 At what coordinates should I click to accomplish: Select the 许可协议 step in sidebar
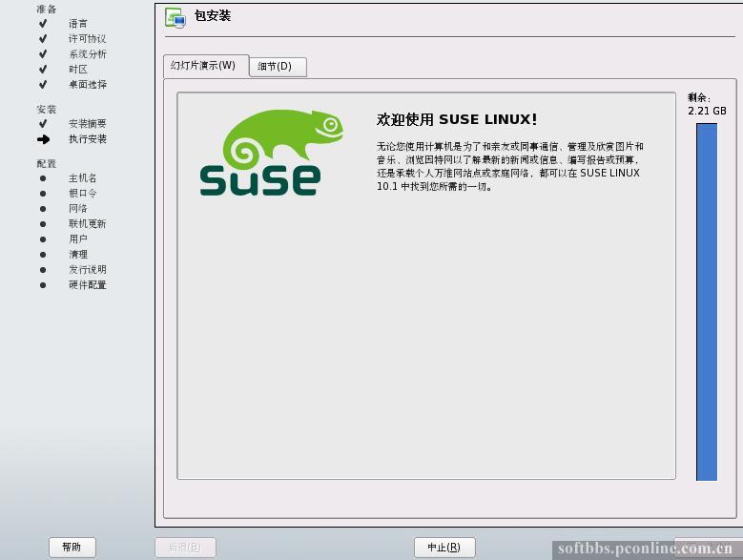coord(87,38)
